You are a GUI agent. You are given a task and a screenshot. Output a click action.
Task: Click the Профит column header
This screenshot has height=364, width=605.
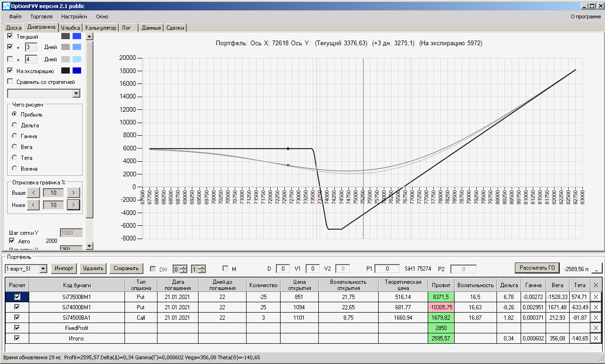(441, 285)
